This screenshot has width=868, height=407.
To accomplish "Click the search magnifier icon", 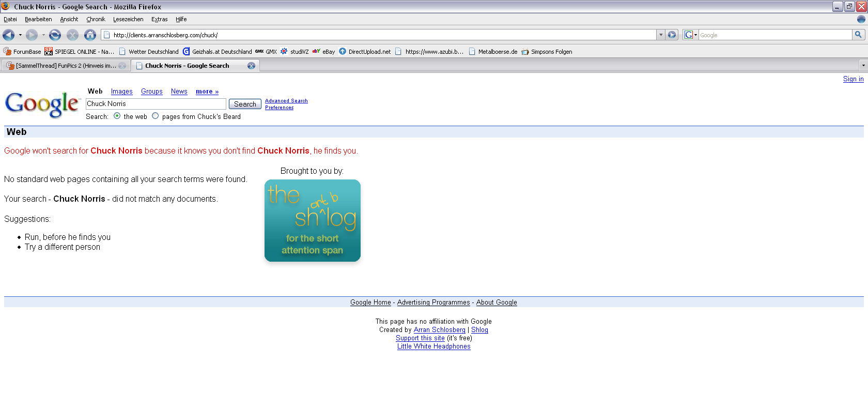I will click(x=858, y=35).
